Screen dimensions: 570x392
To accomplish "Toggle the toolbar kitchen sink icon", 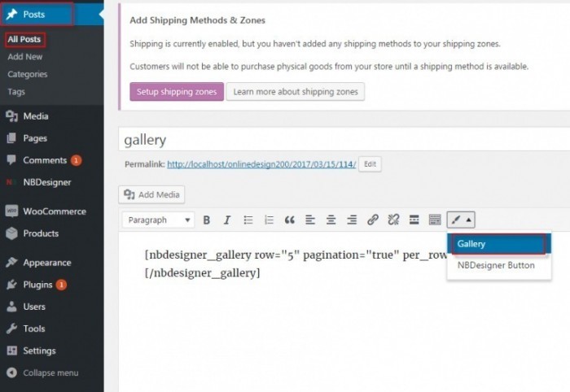I will click(435, 220).
